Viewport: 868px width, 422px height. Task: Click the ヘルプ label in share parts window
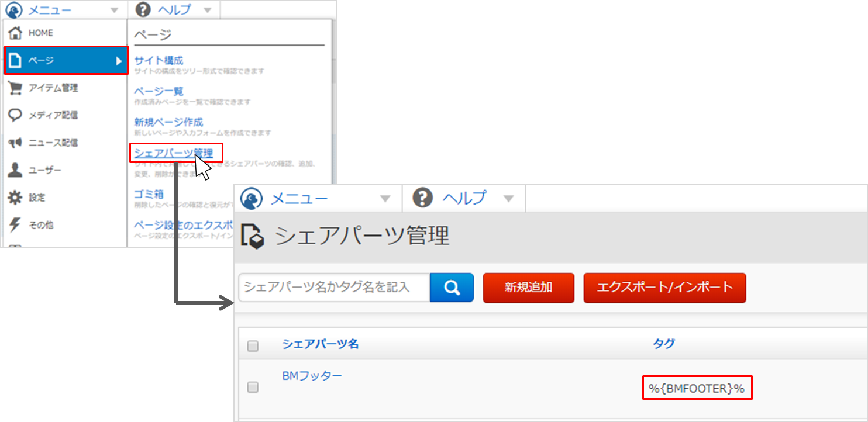coord(464,198)
